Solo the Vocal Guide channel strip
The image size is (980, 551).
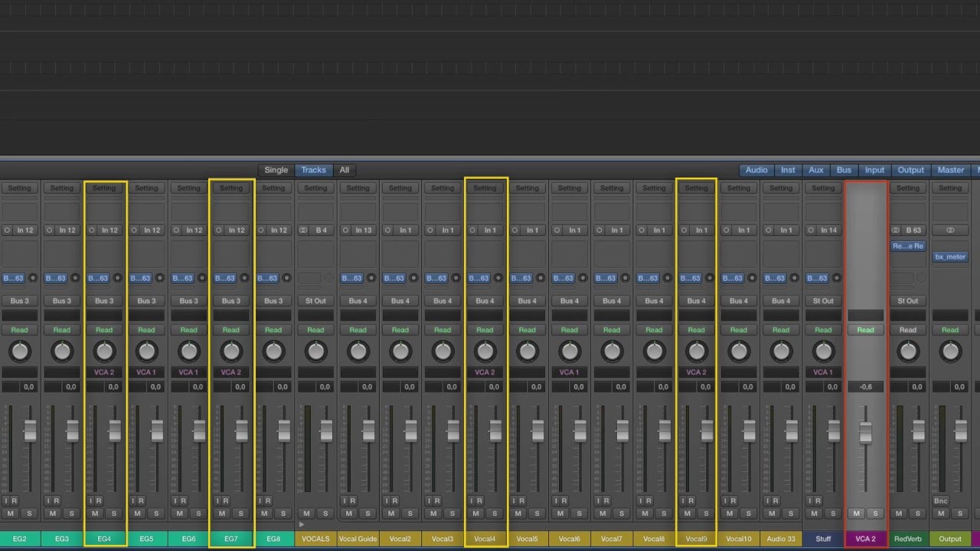click(x=367, y=514)
